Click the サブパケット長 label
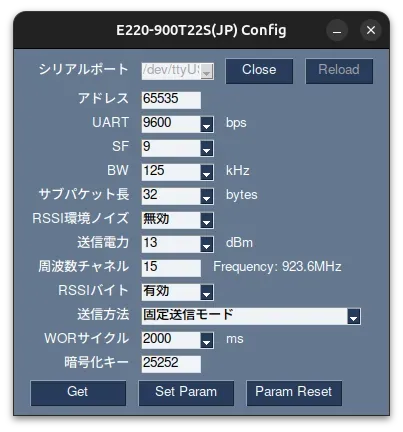The width and height of the screenshot is (403, 432). tap(84, 194)
